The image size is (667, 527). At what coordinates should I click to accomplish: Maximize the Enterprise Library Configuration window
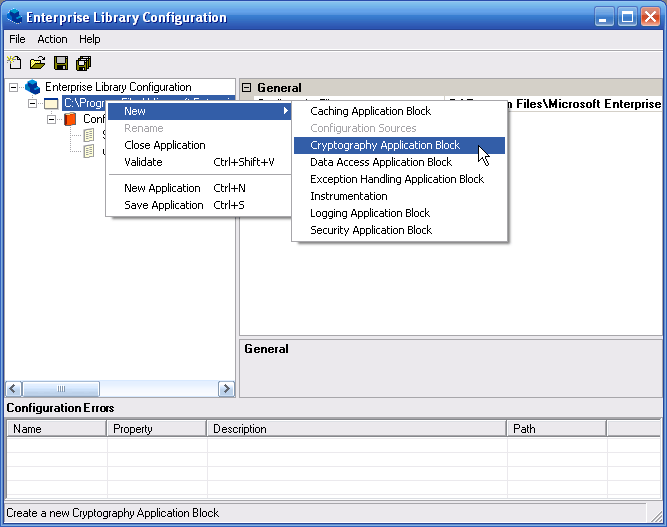pyautogui.click(x=627, y=17)
